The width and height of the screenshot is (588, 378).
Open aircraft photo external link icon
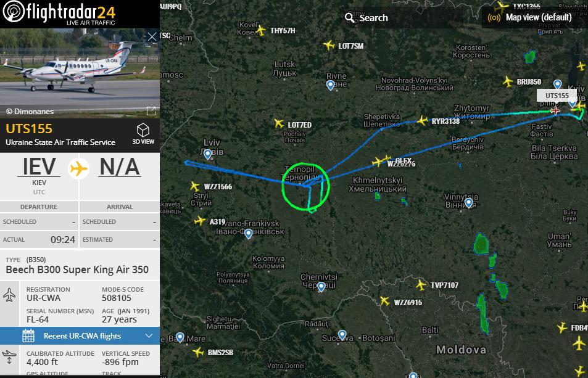click(151, 110)
